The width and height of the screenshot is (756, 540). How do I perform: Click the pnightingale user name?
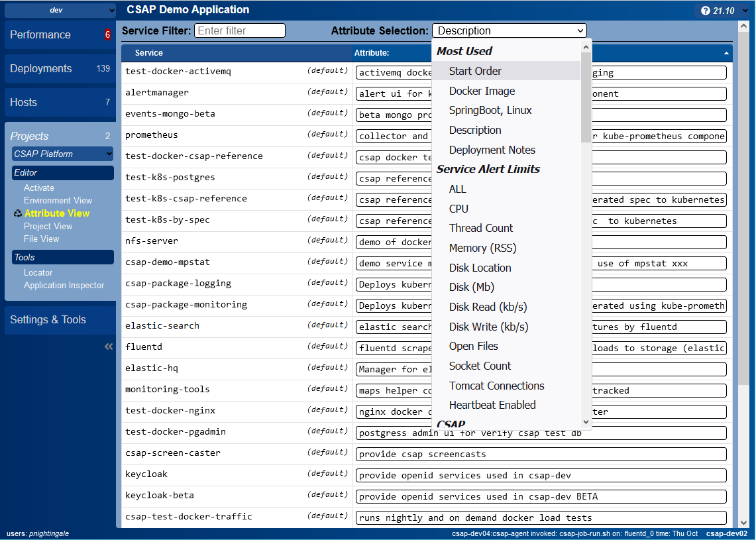[x=48, y=534]
